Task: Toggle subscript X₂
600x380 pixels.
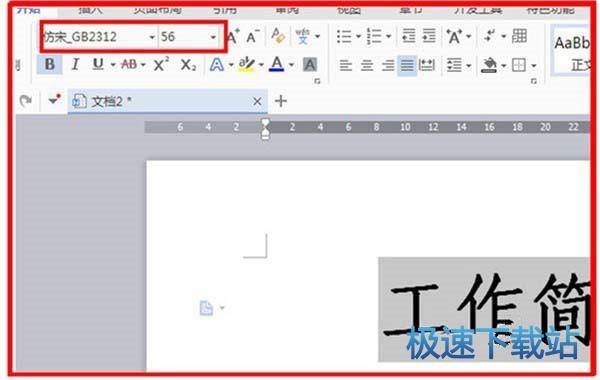Action: pos(188,65)
